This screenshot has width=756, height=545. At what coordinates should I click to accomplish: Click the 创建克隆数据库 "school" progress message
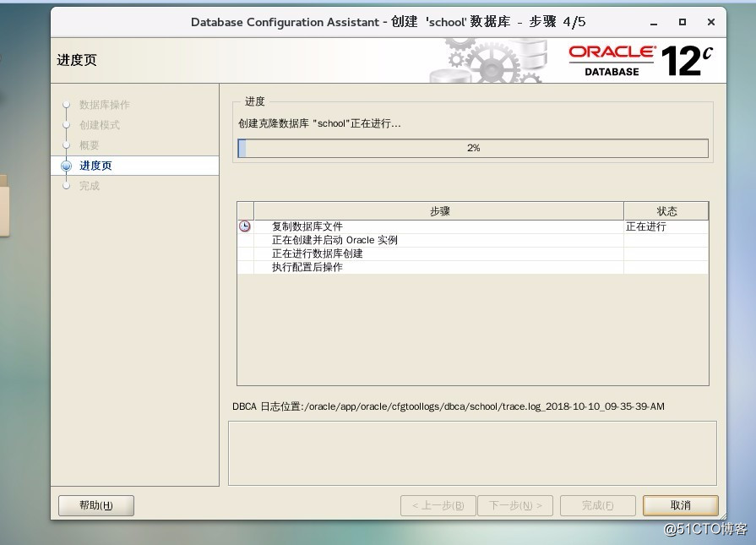pos(319,123)
